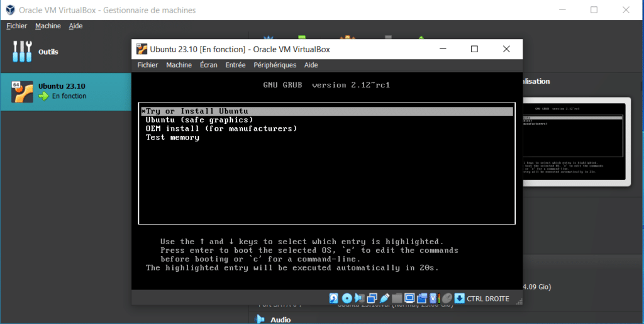This screenshot has height=324, width=644.
Task: Open Machine menu in the Manager window
Action: coord(48,26)
